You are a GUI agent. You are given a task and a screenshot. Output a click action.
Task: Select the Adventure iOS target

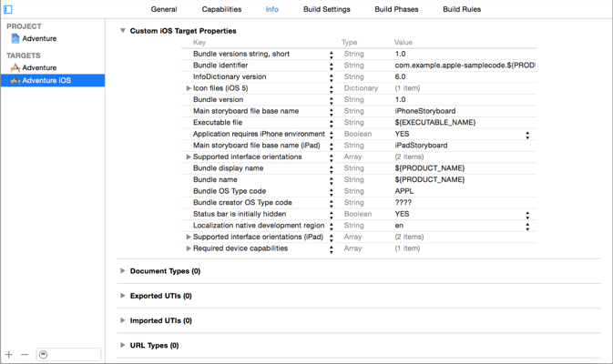53,80
